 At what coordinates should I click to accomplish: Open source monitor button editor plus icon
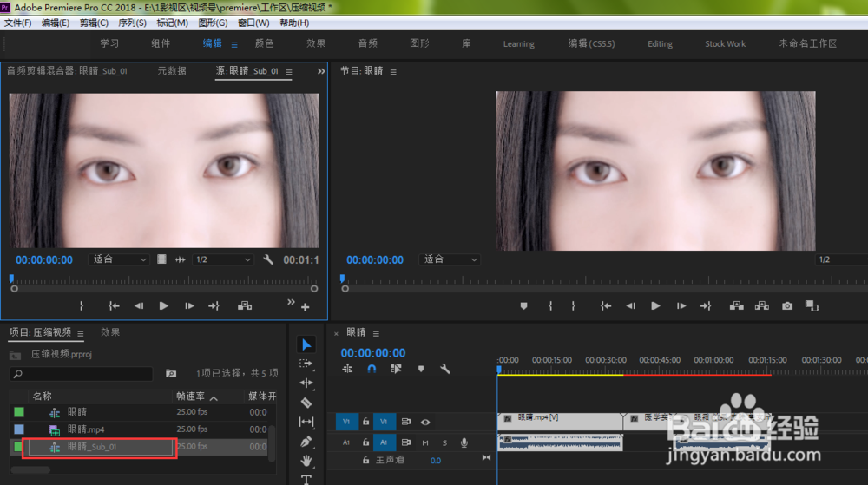305,307
